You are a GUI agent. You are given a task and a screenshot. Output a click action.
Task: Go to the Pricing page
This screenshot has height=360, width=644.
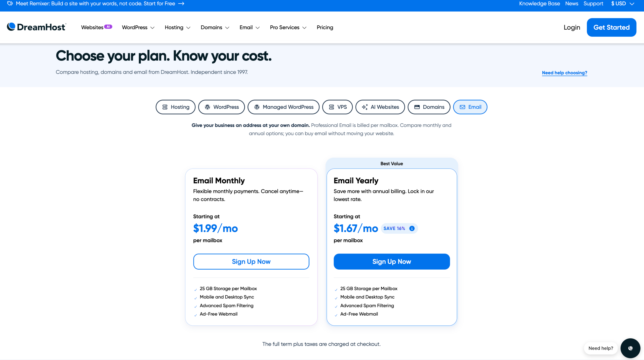coord(325,27)
